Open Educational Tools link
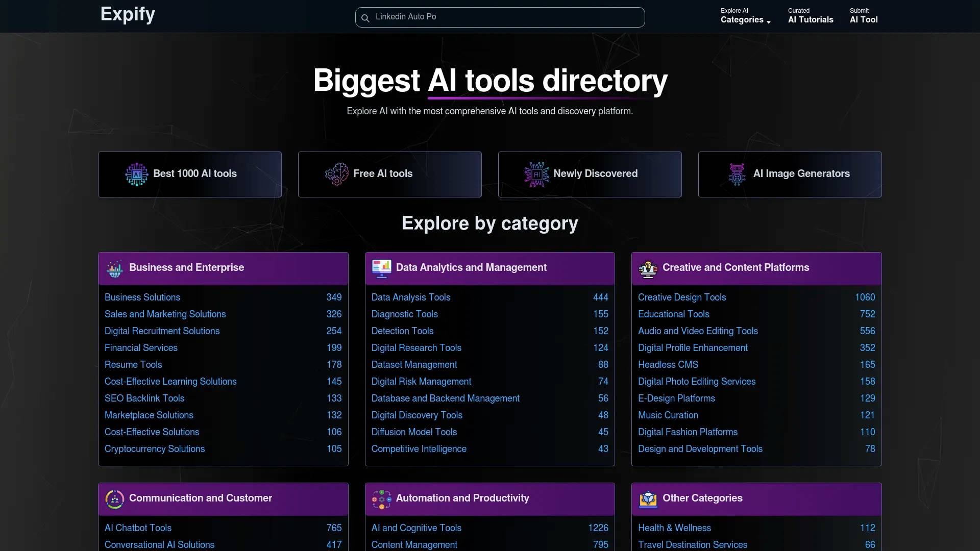The height and width of the screenshot is (551, 980). click(674, 314)
